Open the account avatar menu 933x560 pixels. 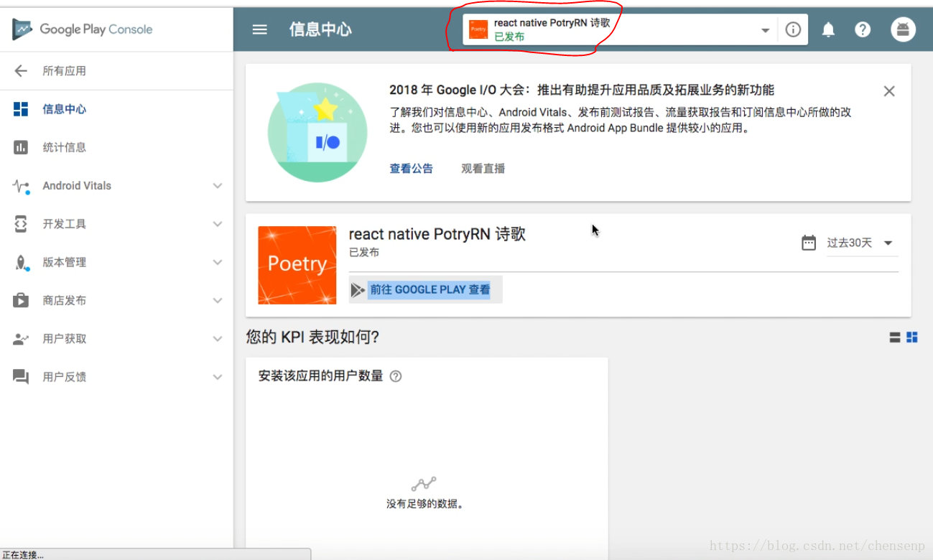(x=903, y=29)
